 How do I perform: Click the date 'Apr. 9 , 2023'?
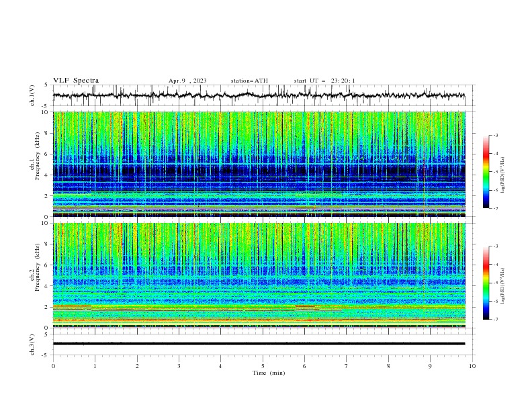(187, 81)
